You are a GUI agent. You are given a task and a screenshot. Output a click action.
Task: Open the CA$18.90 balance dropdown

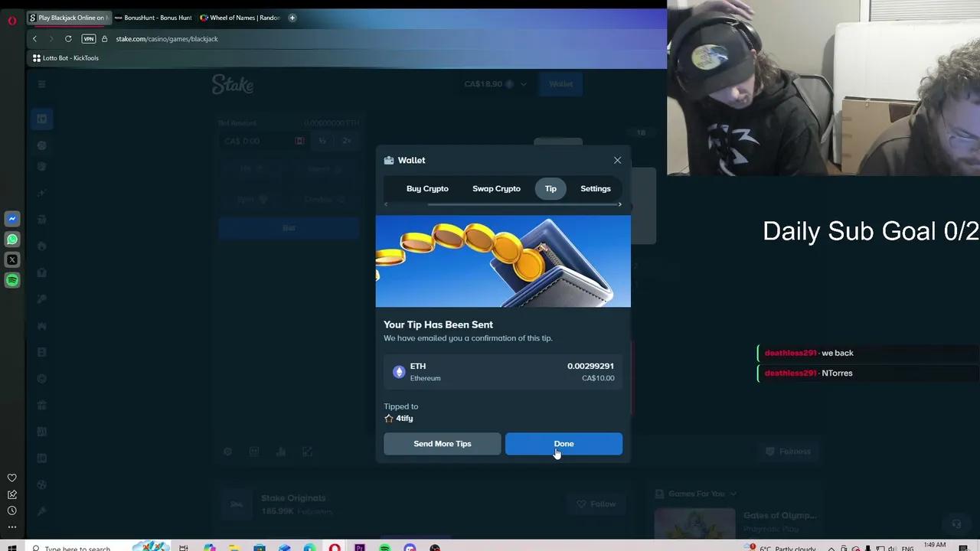coord(495,84)
